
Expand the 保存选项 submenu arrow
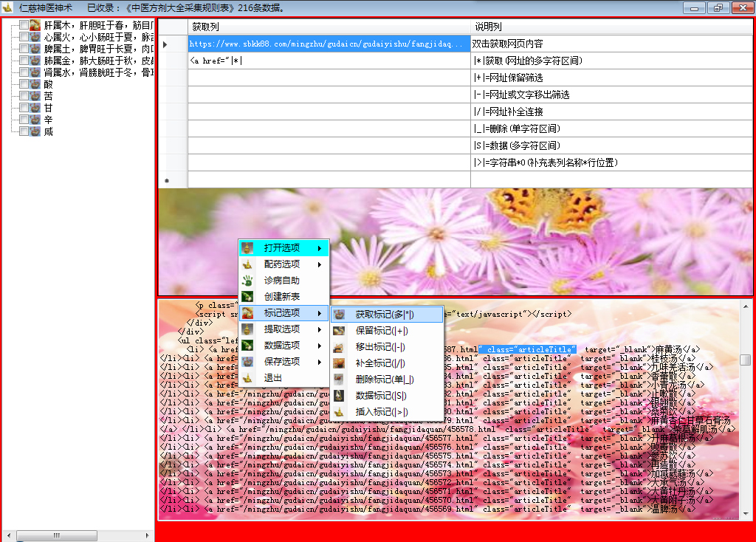[320, 362]
